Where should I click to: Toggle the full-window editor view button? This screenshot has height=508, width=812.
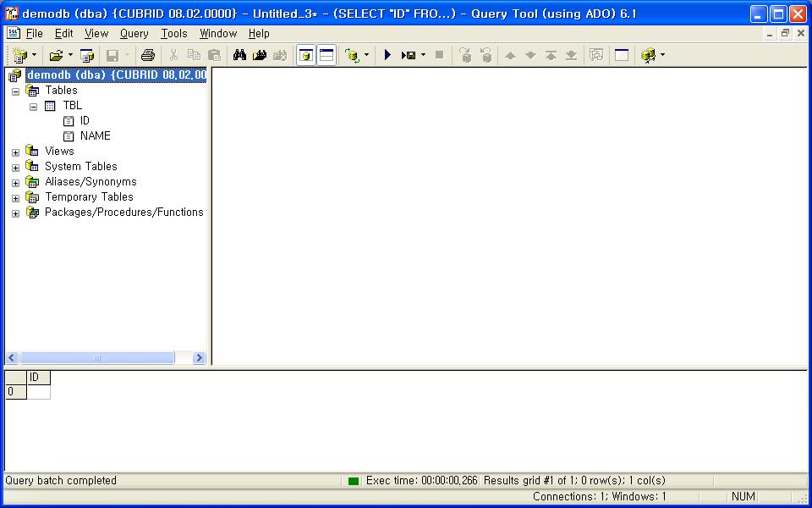coord(622,55)
